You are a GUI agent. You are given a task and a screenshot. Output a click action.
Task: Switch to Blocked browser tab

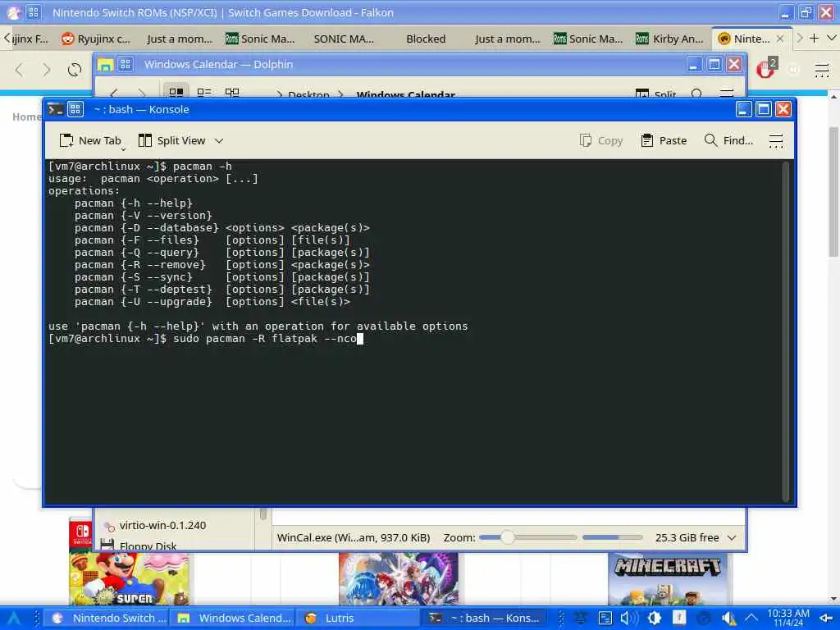pos(426,39)
